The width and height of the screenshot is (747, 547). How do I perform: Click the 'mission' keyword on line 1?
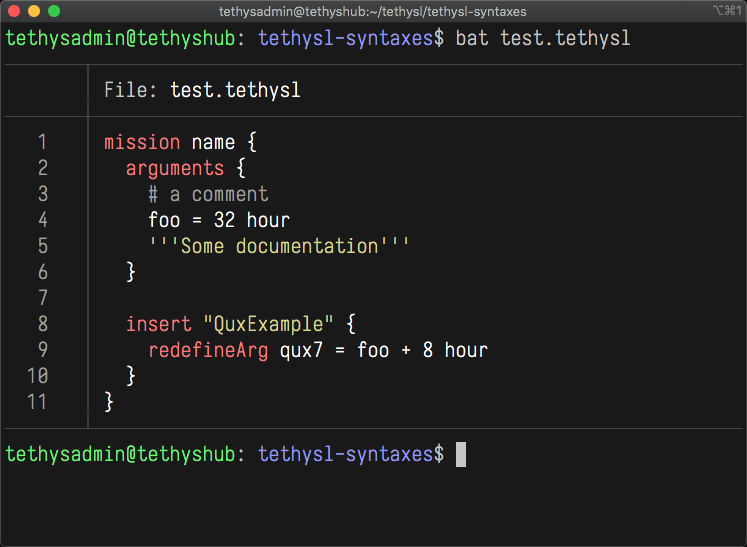(142, 143)
